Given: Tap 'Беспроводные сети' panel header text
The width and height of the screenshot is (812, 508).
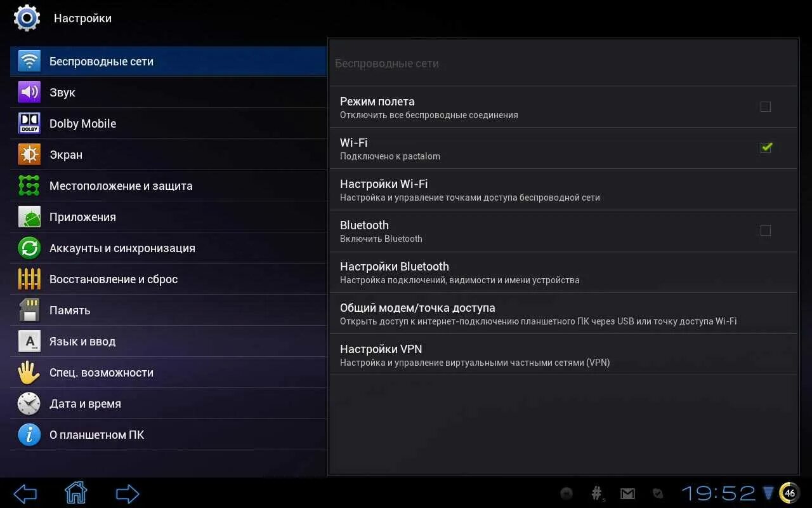Looking at the screenshot, I should [387, 63].
